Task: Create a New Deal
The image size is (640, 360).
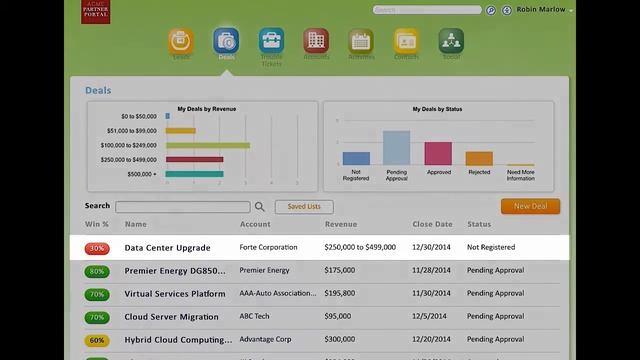Action: (x=530, y=207)
